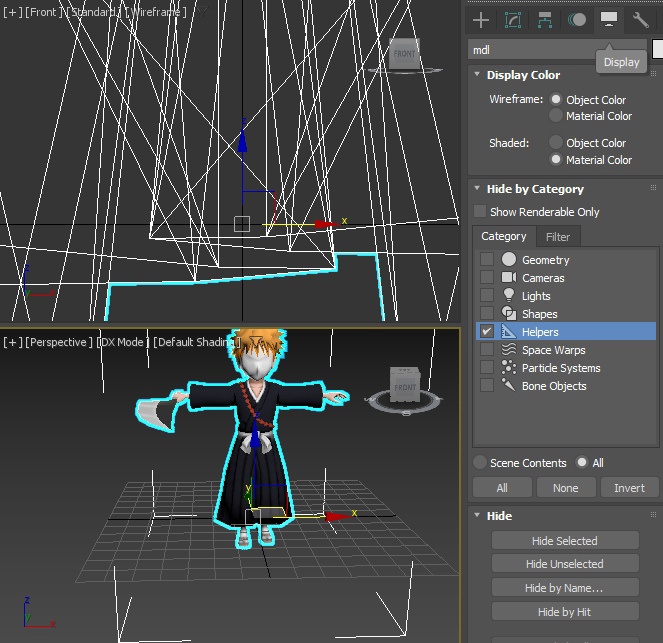Select the Scene Contents radio option
The image size is (663, 643).
[480, 462]
